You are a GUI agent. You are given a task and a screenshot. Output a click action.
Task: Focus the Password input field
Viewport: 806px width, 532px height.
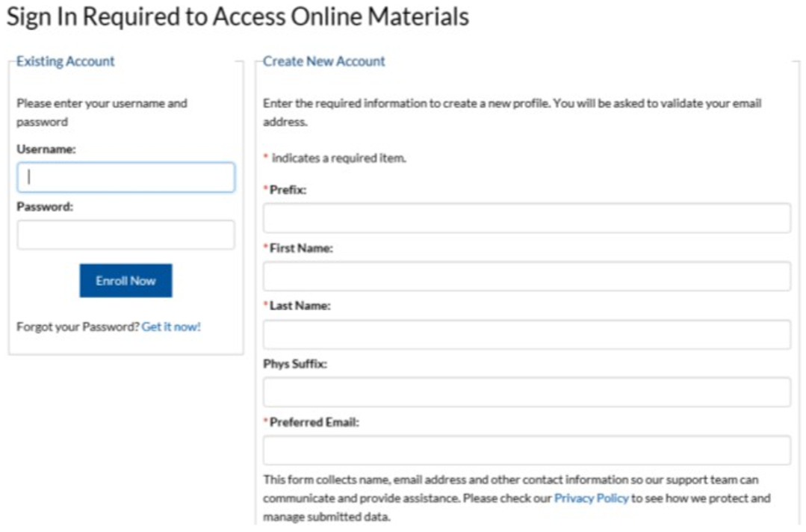tap(125, 235)
